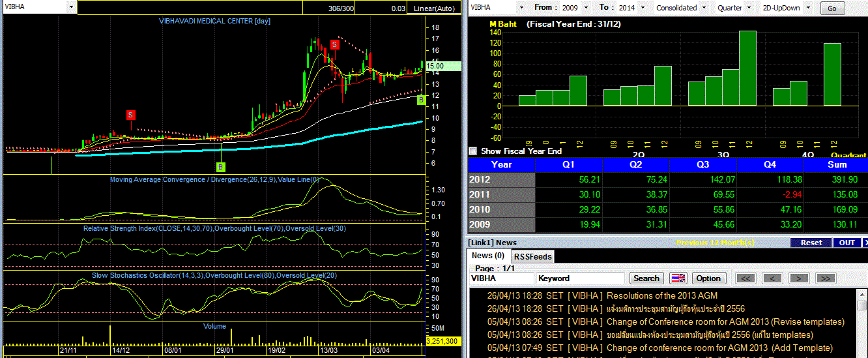Click the Slow Stochastics Oscillator indicator label
The image size is (868, 358).
[x=214, y=276]
